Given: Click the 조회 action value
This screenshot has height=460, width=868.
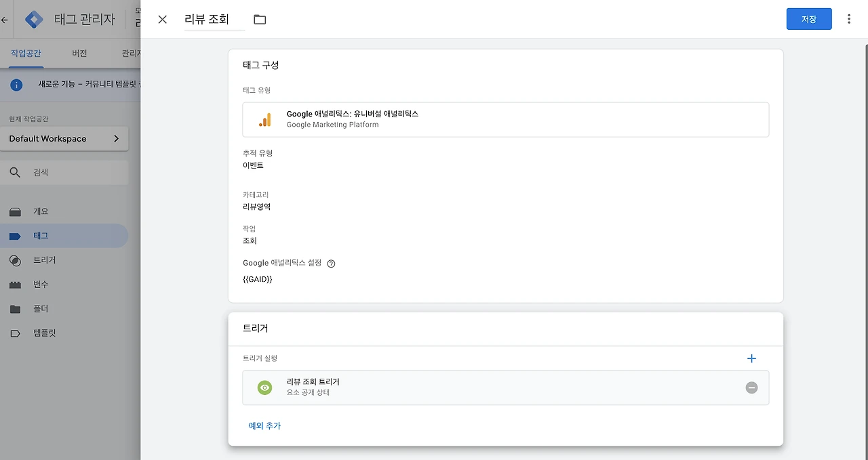Looking at the screenshot, I should coord(250,241).
